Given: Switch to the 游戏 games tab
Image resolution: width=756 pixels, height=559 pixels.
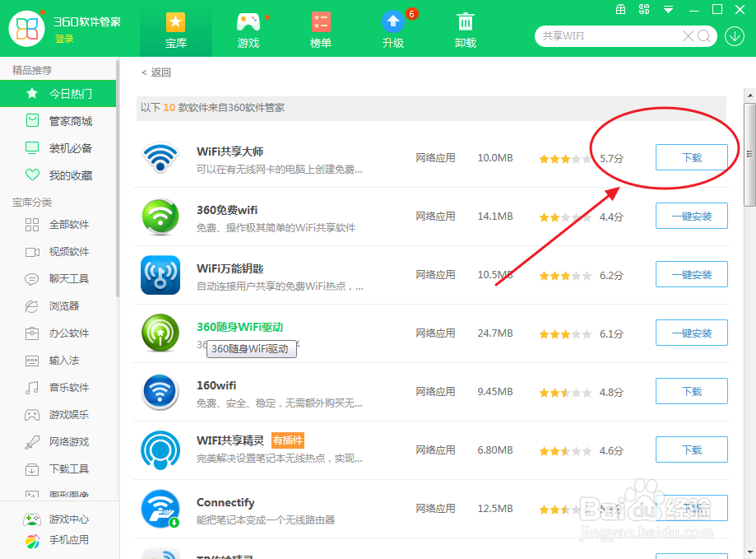Looking at the screenshot, I should coord(248,30).
